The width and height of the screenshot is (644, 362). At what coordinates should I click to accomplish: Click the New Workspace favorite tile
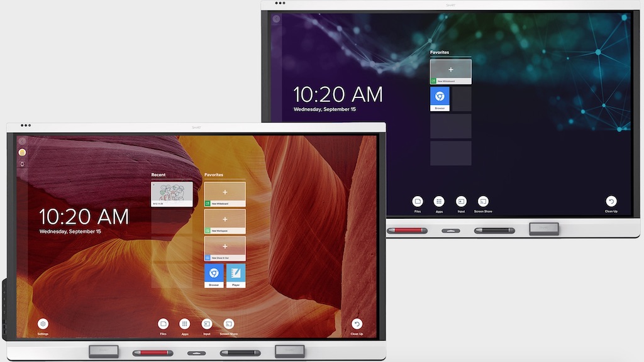click(225, 221)
